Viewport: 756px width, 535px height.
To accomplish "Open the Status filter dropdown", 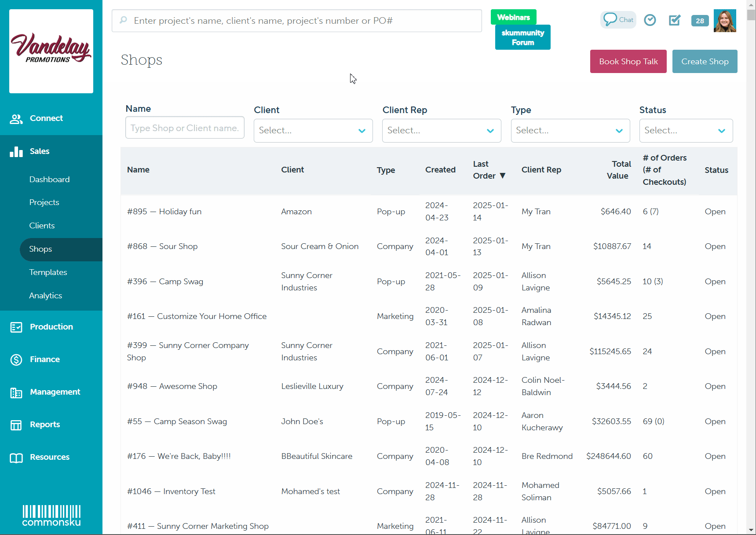I will (x=686, y=131).
